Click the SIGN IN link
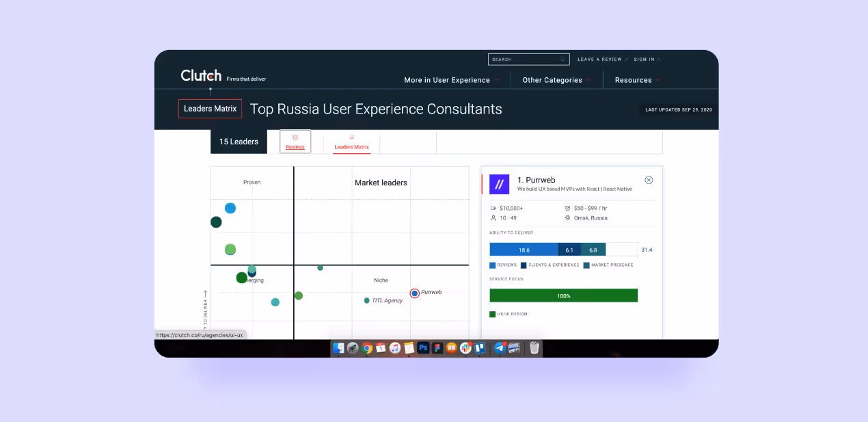The height and width of the screenshot is (422, 868). 642,59
